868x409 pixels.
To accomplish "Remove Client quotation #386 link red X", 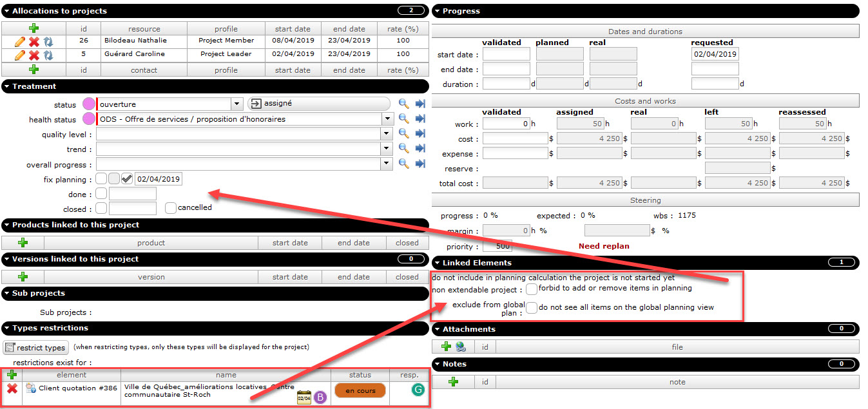I will click(x=12, y=388).
